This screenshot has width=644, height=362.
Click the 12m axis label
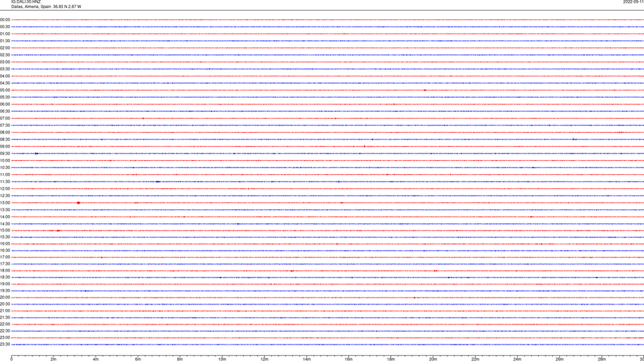click(264, 359)
